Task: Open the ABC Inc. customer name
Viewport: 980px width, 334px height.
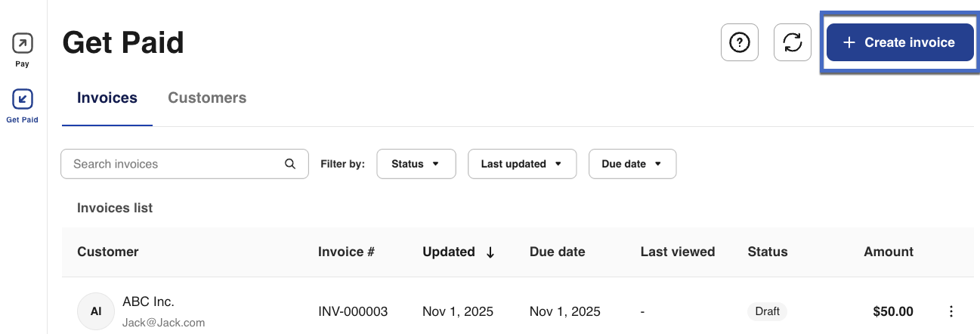Action: [x=148, y=302]
